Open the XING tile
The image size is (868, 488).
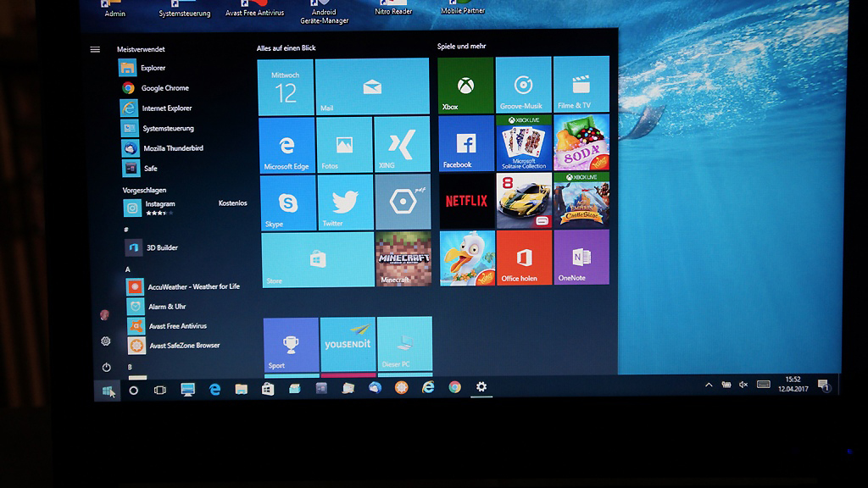[402, 144]
